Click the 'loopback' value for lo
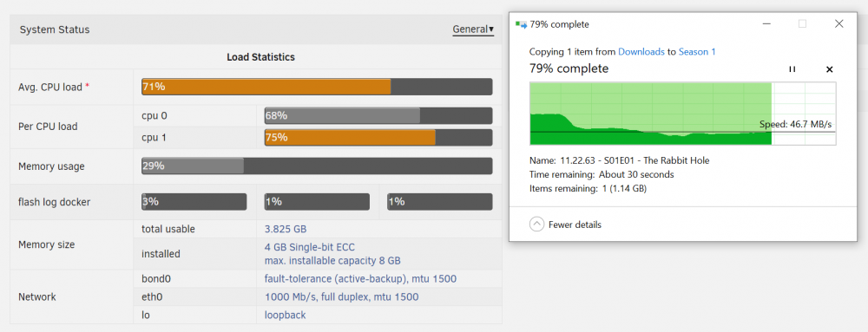The height and width of the screenshot is (332, 868). (285, 315)
